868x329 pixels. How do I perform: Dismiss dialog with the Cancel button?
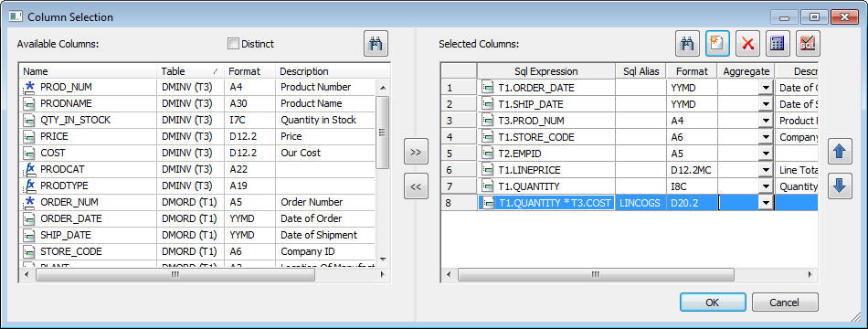785,302
